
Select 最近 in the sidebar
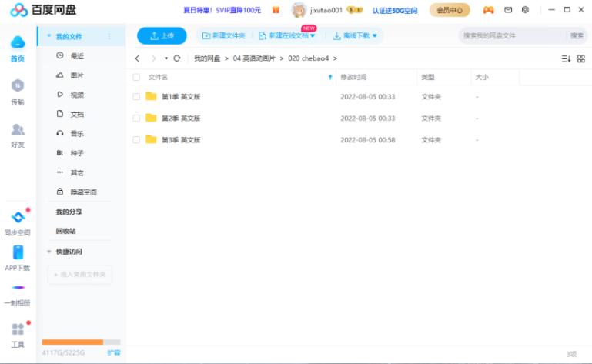[77, 56]
